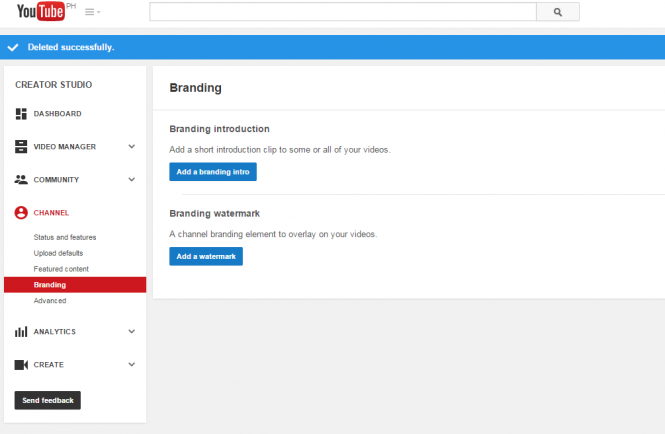The width and height of the screenshot is (665, 434).
Task: Open the Create section
Action: tap(48, 365)
